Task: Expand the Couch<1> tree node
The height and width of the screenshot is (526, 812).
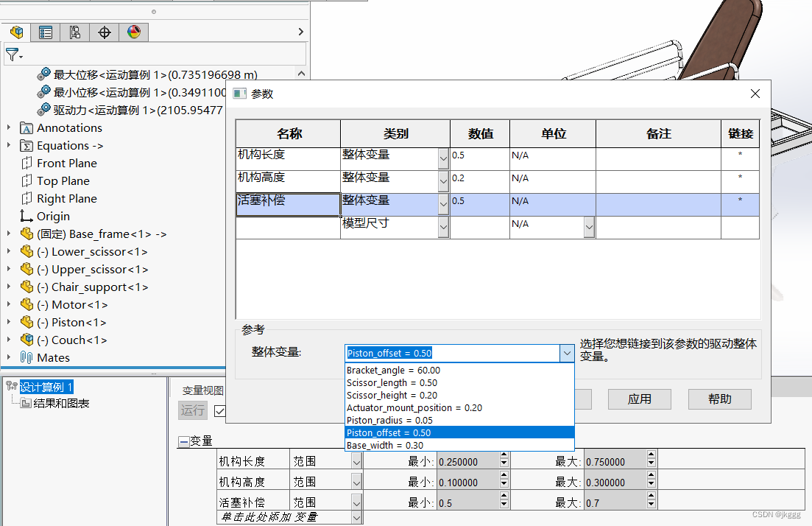Action: tap(9, 340)
